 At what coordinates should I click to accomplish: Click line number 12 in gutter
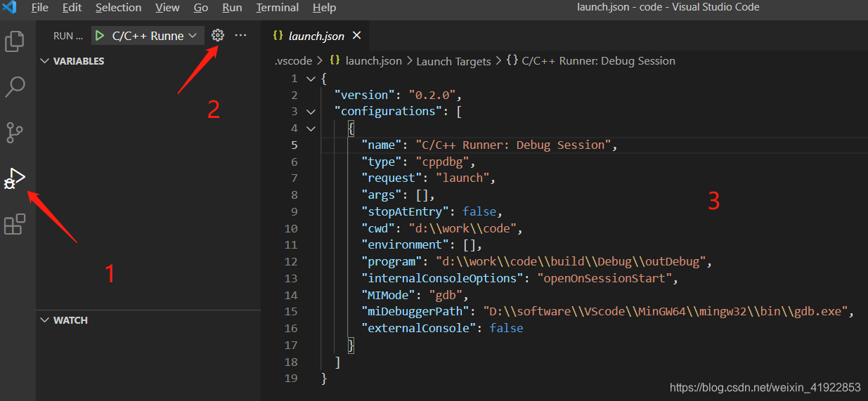[x=292, y=262]
